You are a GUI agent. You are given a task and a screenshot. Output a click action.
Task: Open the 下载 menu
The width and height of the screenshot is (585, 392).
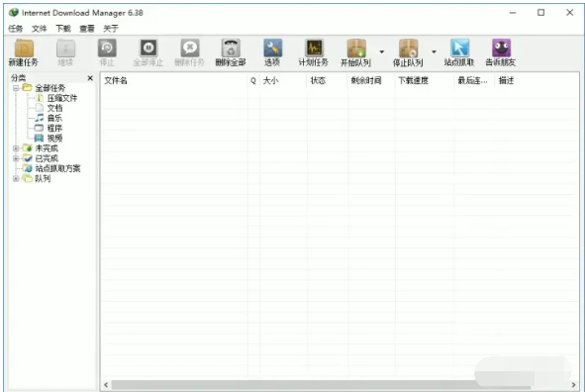tap(63, 29)
